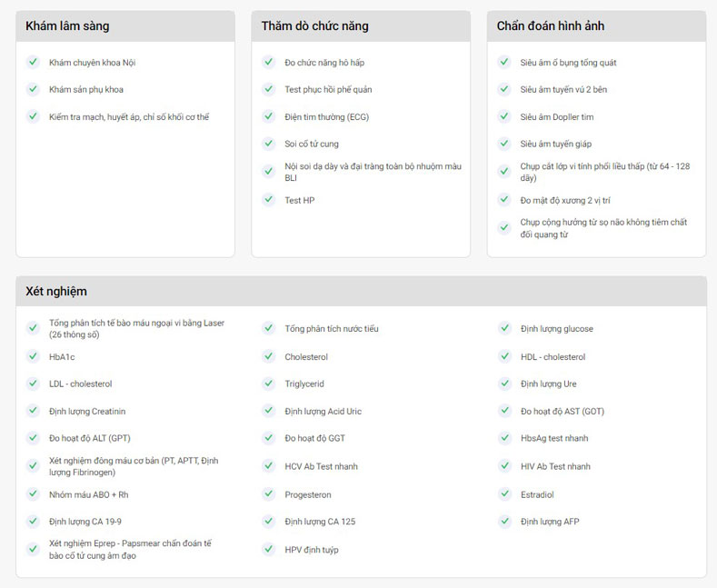
Task: Click the checkmark beside Progesteron
Action: click(x=268, y=493)
